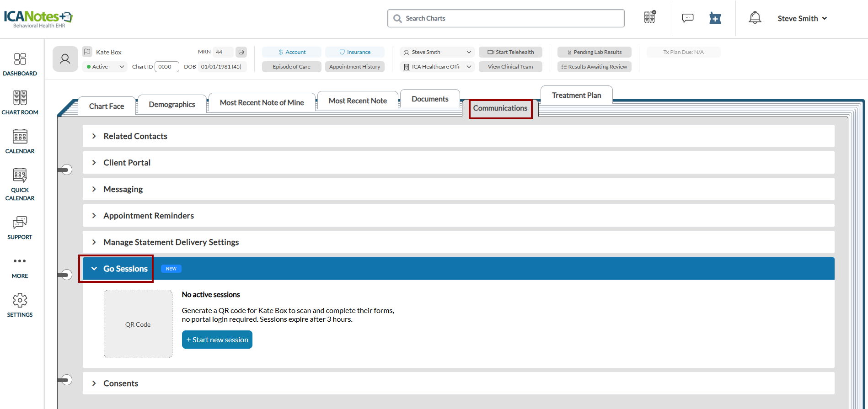Switch to the Demographics tab

(172, 104)
